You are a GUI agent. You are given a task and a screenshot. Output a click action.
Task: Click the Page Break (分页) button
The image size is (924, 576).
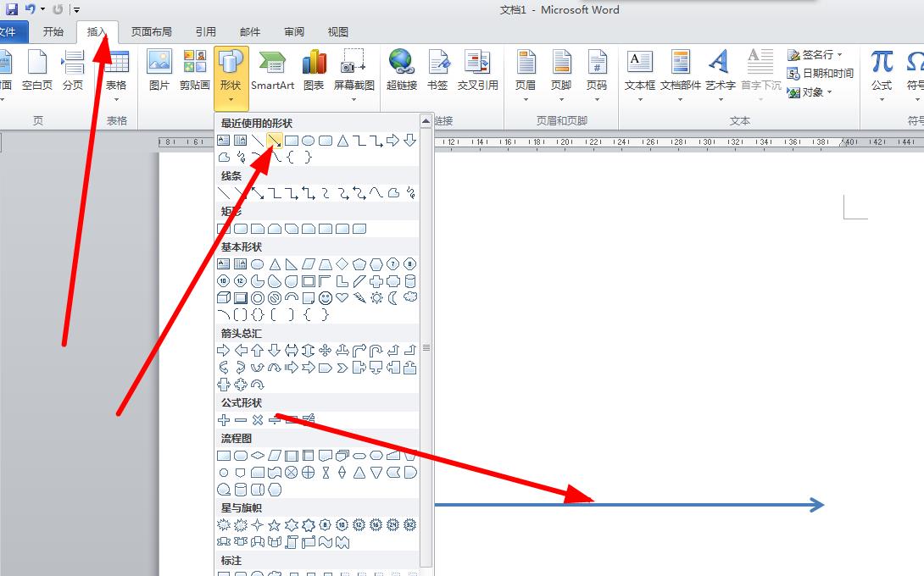pos(73,70)
